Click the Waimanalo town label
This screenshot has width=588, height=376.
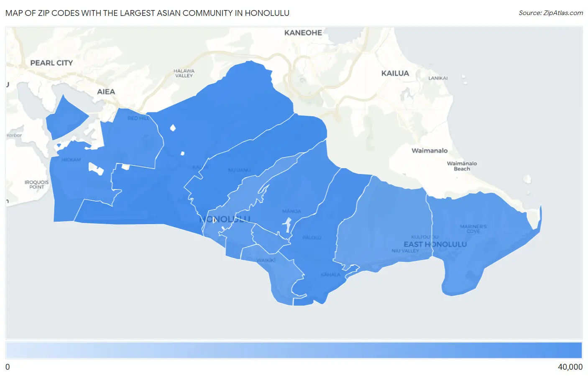click(429, 151)
